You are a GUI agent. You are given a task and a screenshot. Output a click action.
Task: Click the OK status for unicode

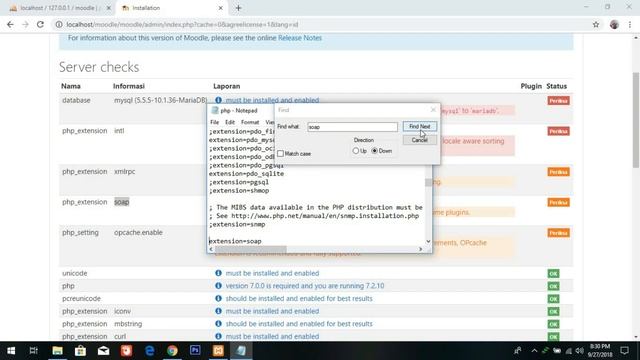coord(553,273)
